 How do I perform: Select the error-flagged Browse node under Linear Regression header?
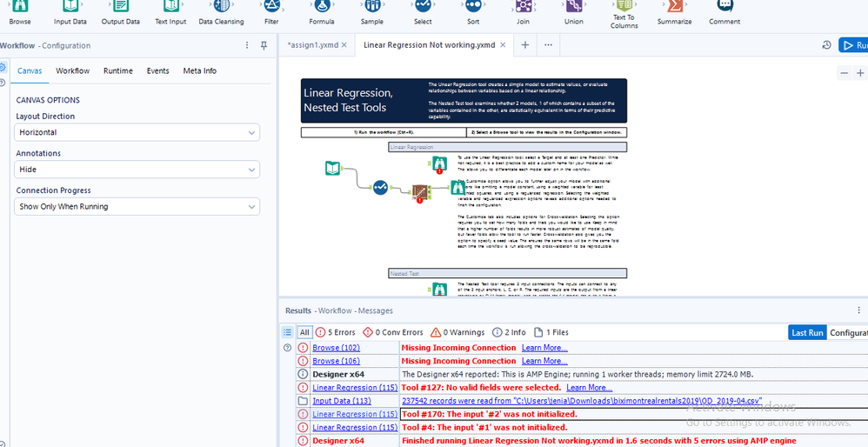tap(439, 164)
